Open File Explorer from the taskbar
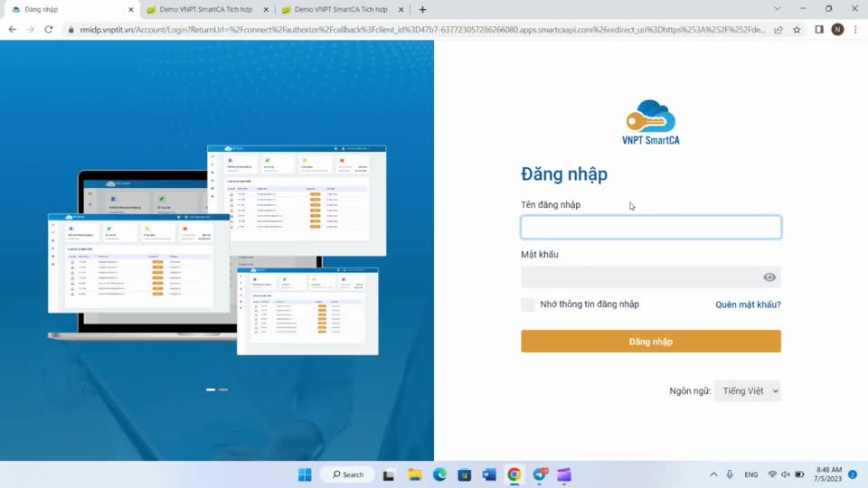 tap(415, 474)
